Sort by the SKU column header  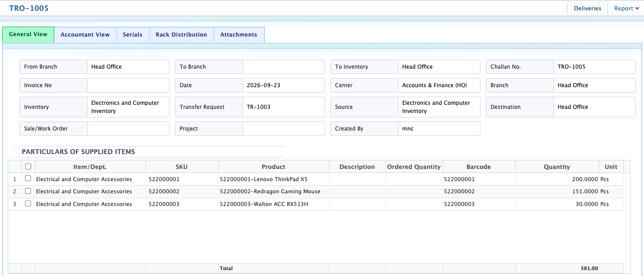point(182,167)
